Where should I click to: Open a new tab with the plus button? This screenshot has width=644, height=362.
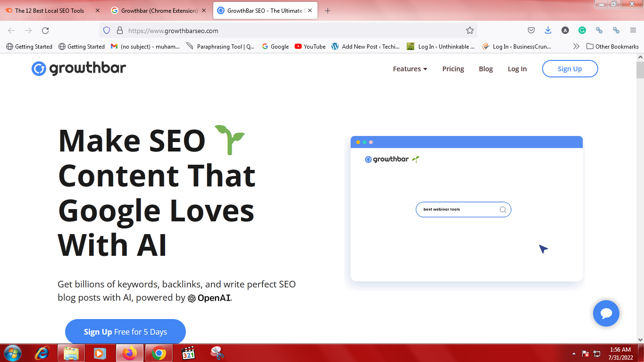click(328, 10)
